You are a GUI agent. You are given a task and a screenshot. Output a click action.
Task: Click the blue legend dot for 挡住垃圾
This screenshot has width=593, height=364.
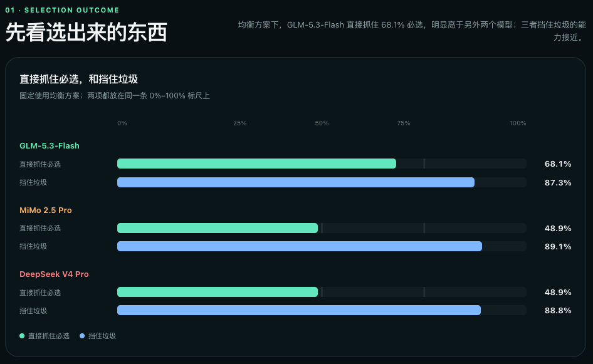click(x=82, y=336)
